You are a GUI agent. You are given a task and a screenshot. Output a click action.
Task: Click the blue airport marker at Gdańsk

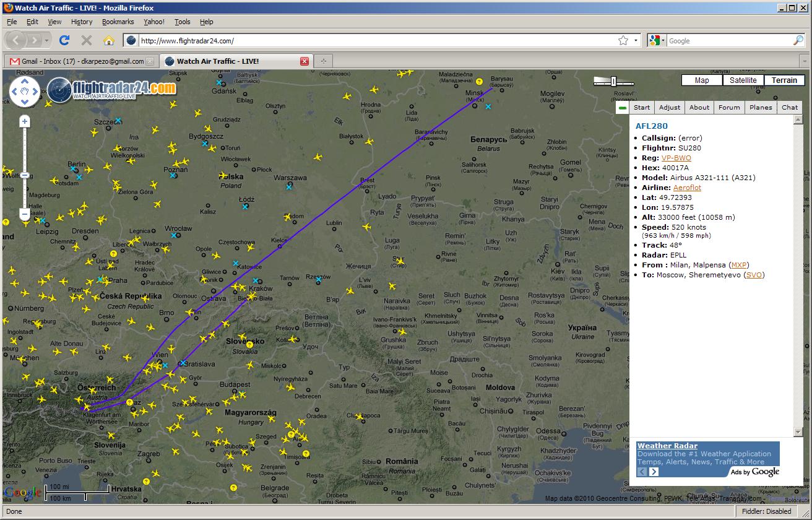[219, 82]
